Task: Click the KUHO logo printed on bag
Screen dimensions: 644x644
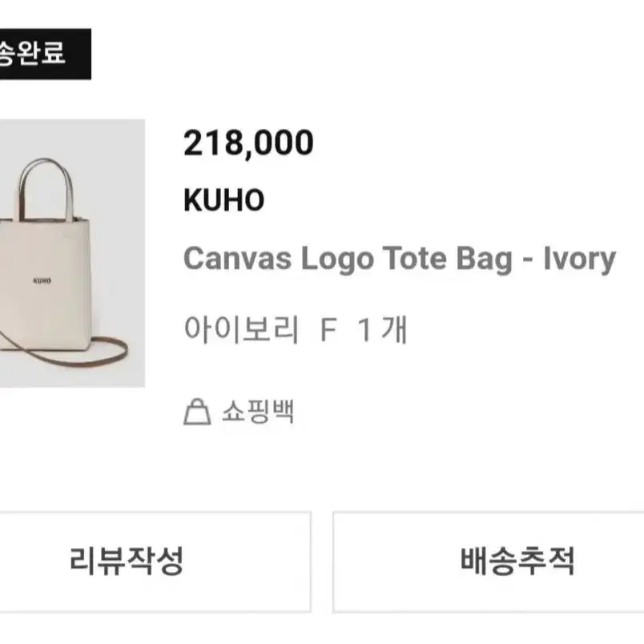Action: [42, 281]
